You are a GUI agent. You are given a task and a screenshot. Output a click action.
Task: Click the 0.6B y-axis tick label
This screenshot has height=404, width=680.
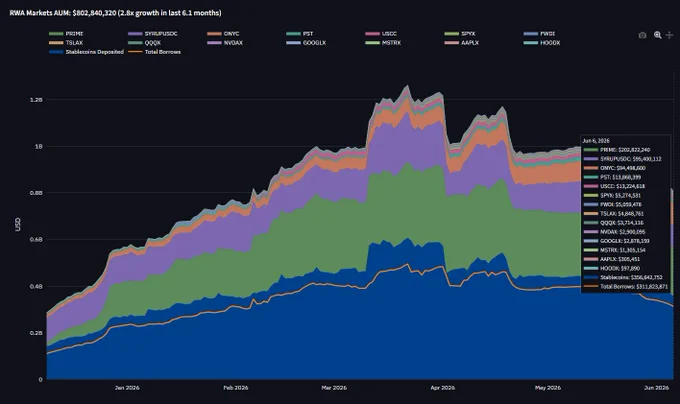36,240
